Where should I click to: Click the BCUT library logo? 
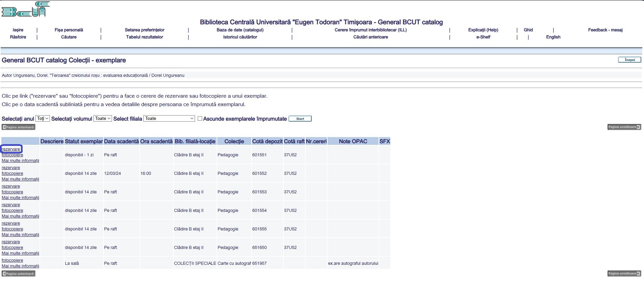coord(26,9)
